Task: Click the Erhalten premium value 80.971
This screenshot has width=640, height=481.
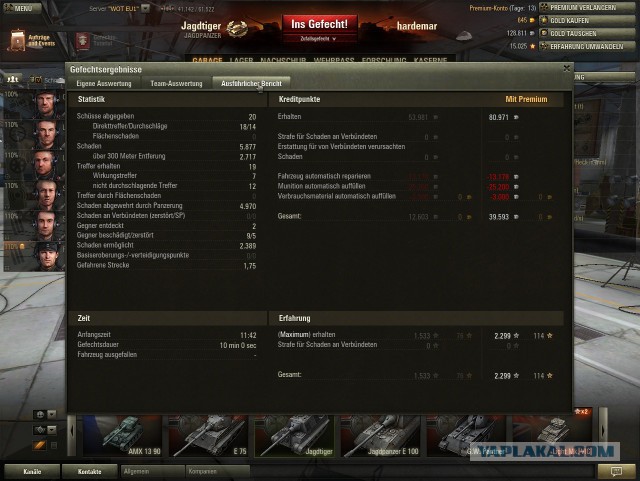Action: click(498, 117)
